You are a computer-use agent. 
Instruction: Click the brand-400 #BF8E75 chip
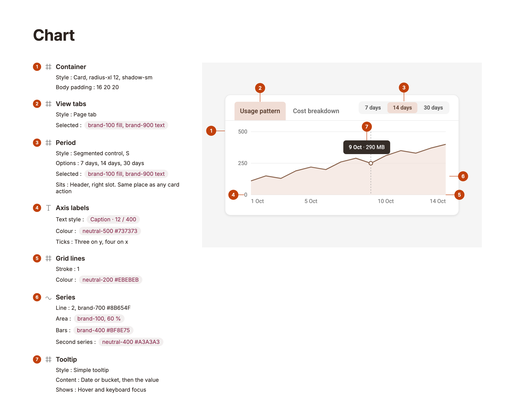click(x=103, y=330)
